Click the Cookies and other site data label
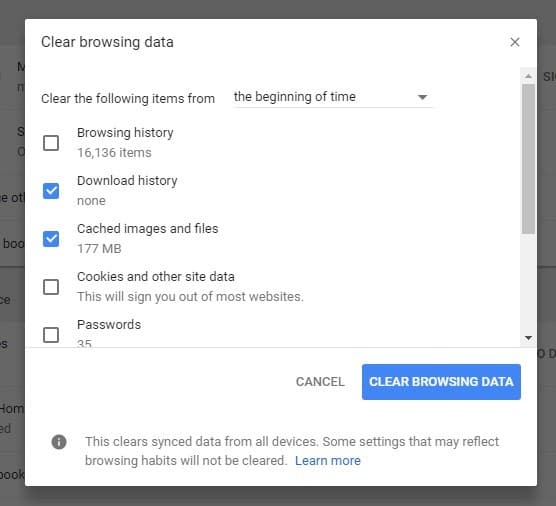Image resolution: width=556 pixels, height=506 pixels. click(156, 277)
